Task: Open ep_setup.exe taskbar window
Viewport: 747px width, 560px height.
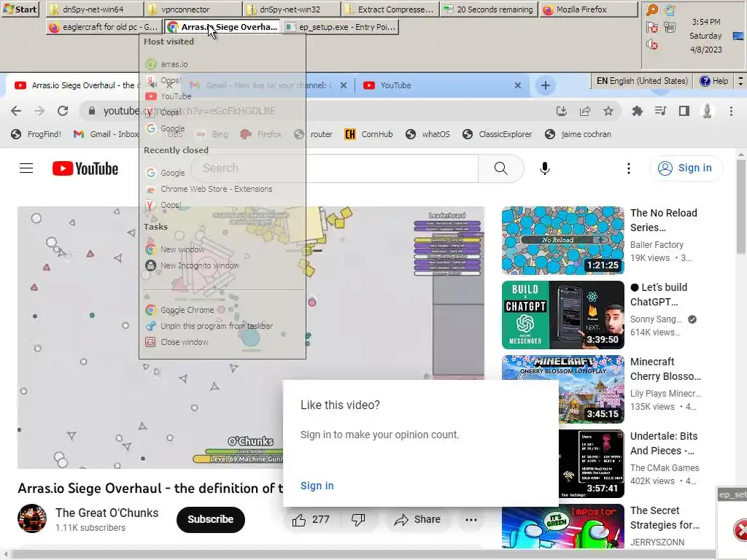Action: pyautogui.click(x=341, y=27)
